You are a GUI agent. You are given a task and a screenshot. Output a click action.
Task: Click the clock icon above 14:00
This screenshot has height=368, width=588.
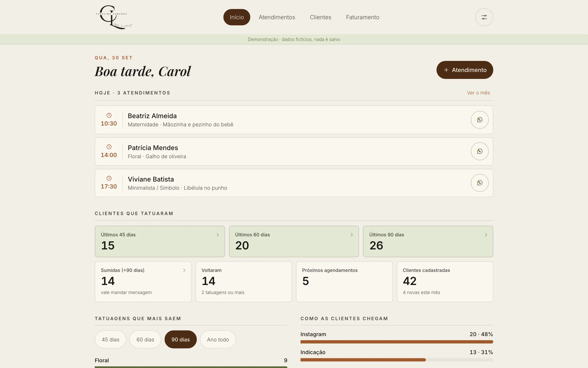(x=109, y=147)
